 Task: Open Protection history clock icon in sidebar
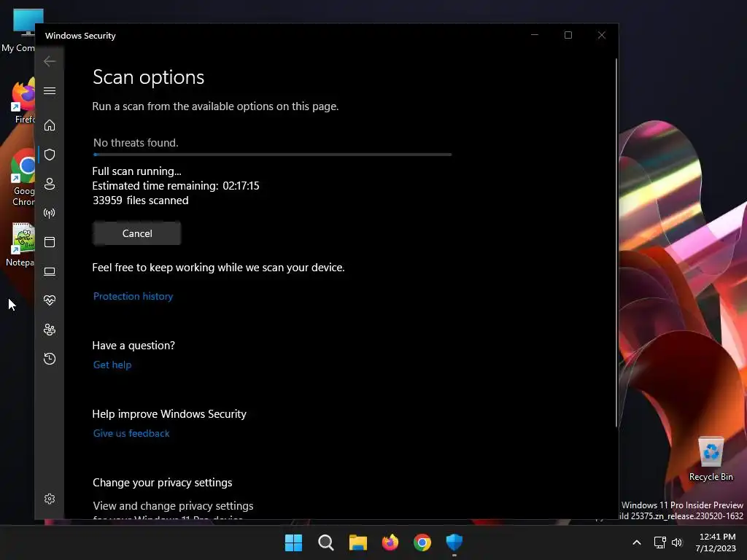50,359
